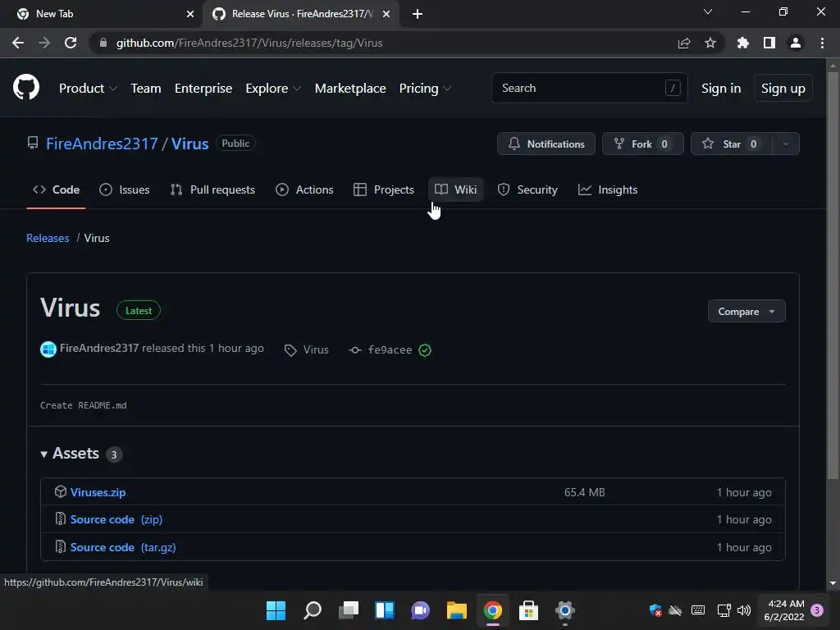
Task: Open Microsoft Store from taskbar
Action: tap(528, 610)
